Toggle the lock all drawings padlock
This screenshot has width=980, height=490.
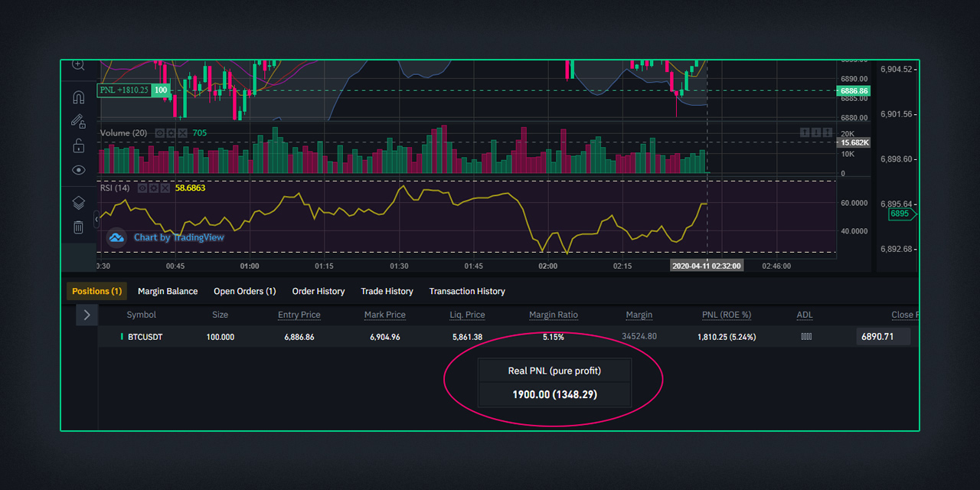[x=78, y=145]
